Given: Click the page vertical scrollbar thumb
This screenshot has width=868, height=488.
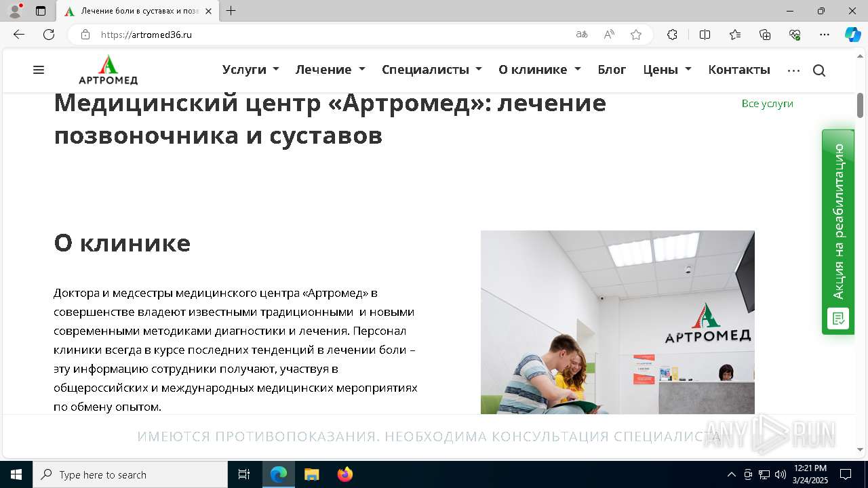Looking at the screenshot, I should point(860,104).
